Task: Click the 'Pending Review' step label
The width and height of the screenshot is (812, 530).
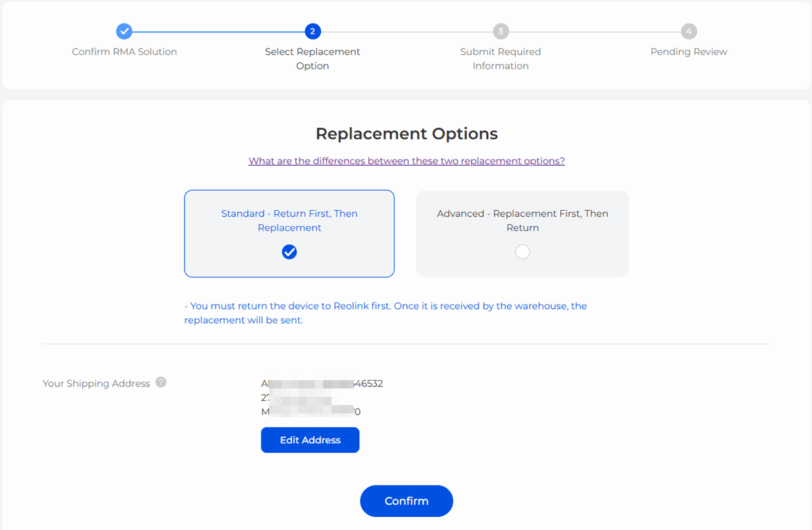Action: [689, 52]
